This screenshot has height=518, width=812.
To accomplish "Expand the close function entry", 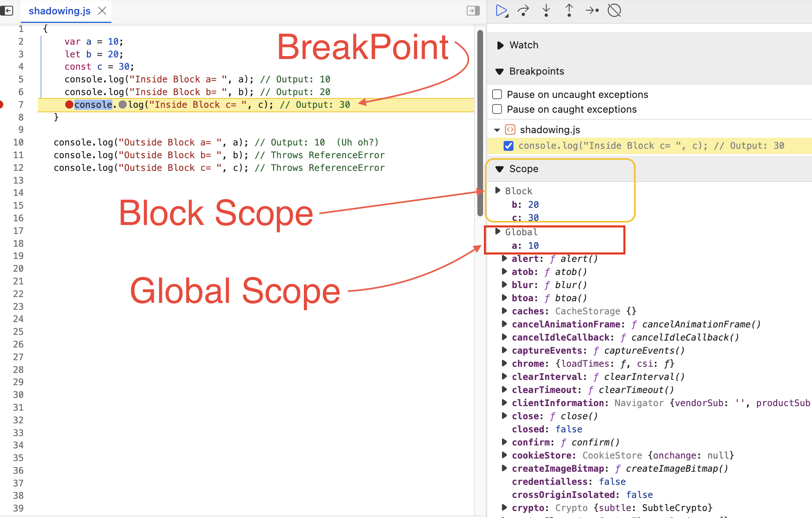I will point(504,416).
